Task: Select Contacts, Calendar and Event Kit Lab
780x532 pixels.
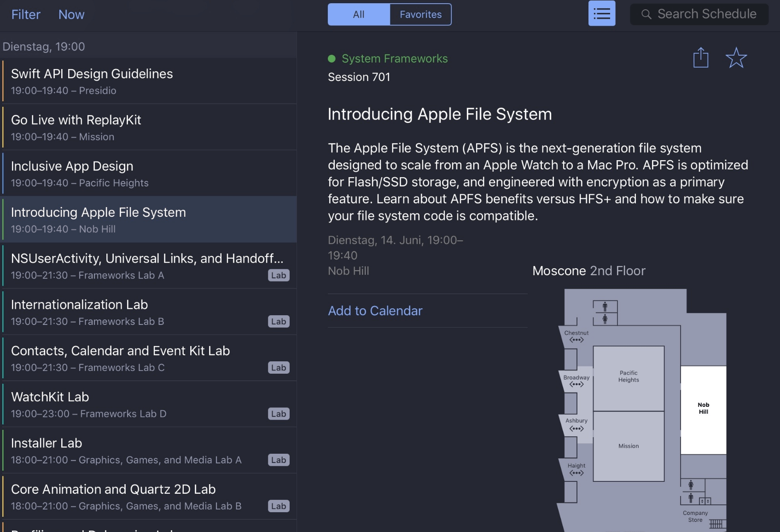Action: point(138,358)
